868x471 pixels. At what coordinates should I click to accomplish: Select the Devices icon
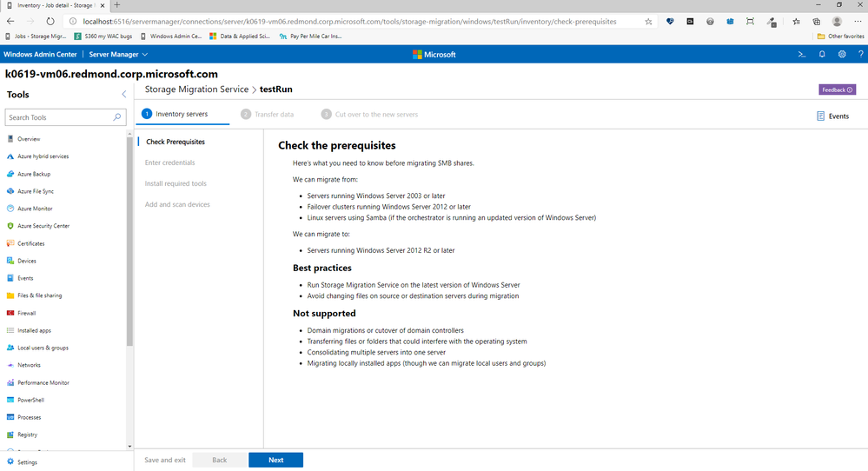(10, 261)
